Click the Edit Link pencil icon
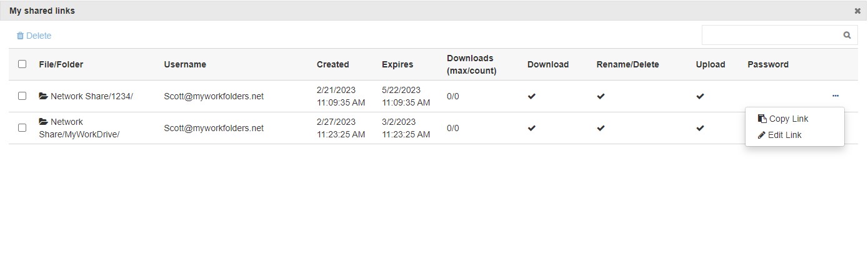 (761, 135)
